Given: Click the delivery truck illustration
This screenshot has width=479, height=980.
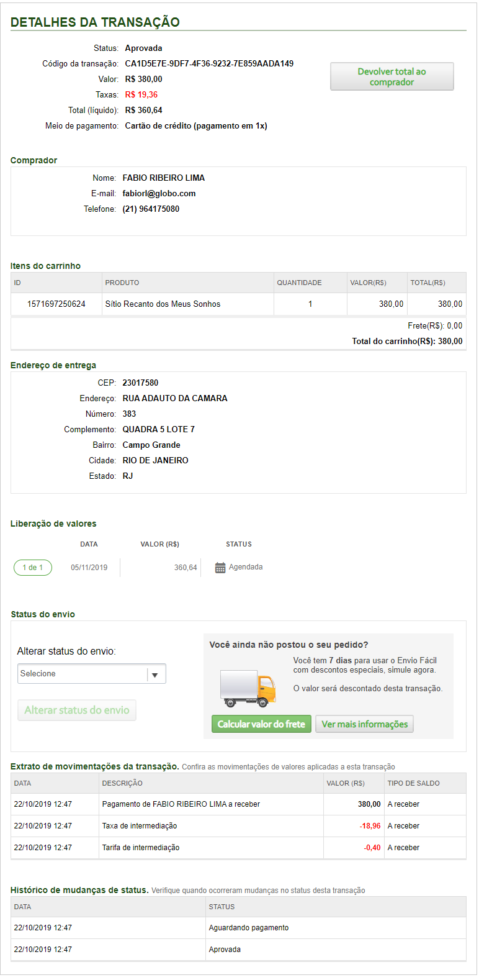Looking at the screenshot, I should point(248,689).
